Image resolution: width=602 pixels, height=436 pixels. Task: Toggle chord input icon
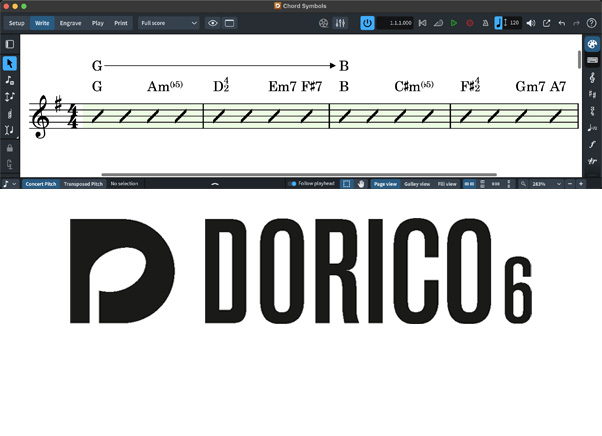tap(10, 114)
